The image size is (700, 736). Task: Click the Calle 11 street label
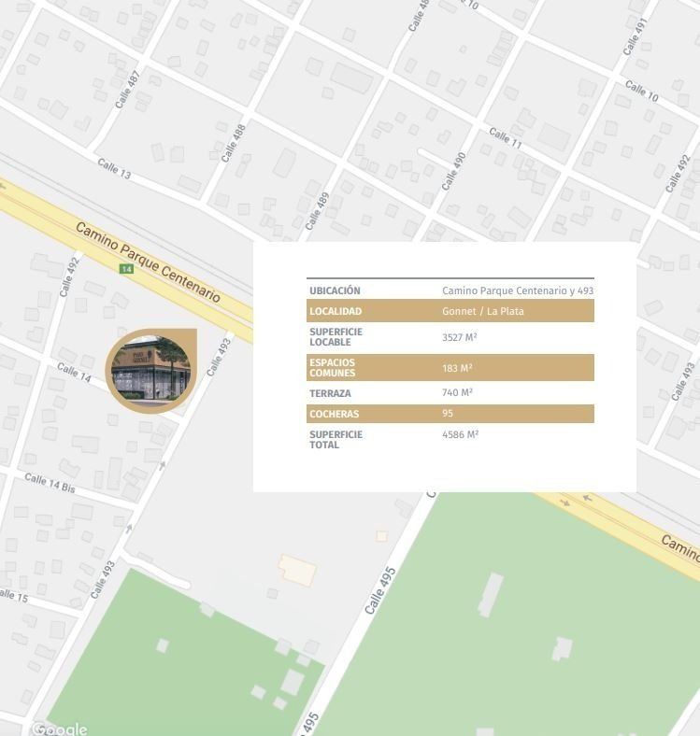click(x=505, y=138)
